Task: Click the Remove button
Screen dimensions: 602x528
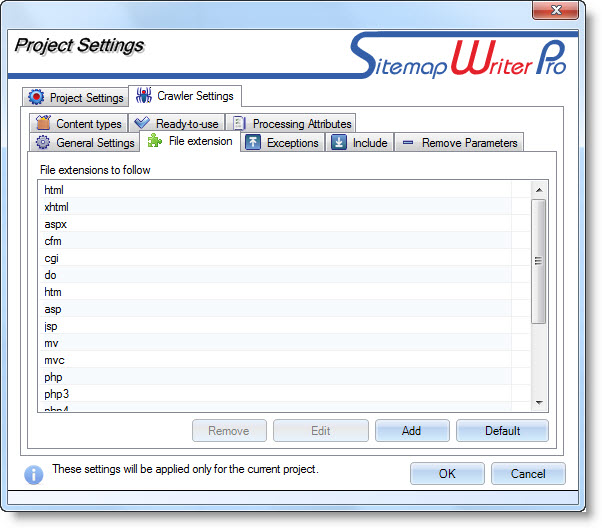Action: coord(229,430)
